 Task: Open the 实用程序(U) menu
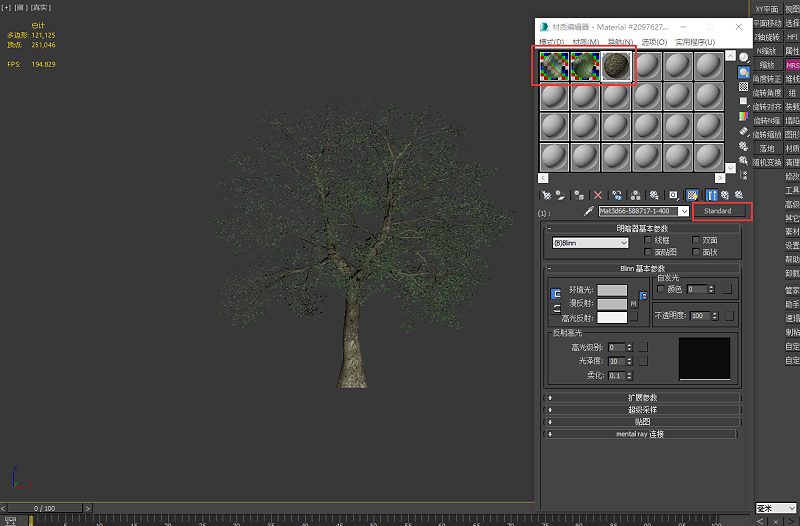tap(695, 42)
